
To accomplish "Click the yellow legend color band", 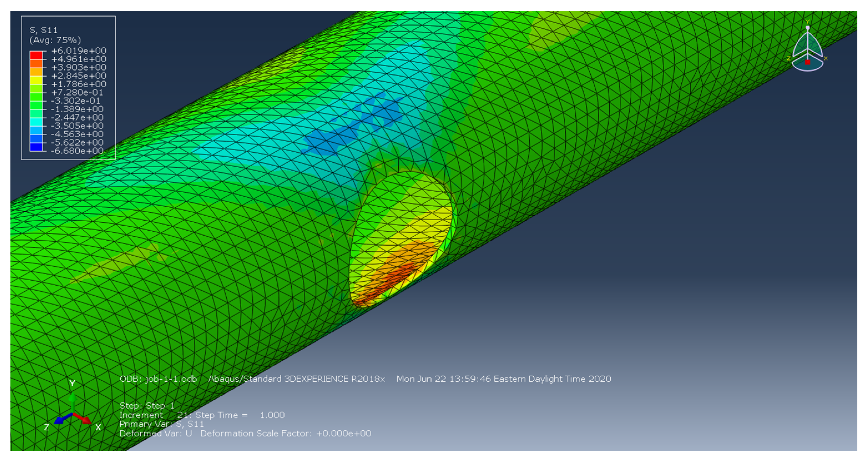I will (x=36, y=80).
